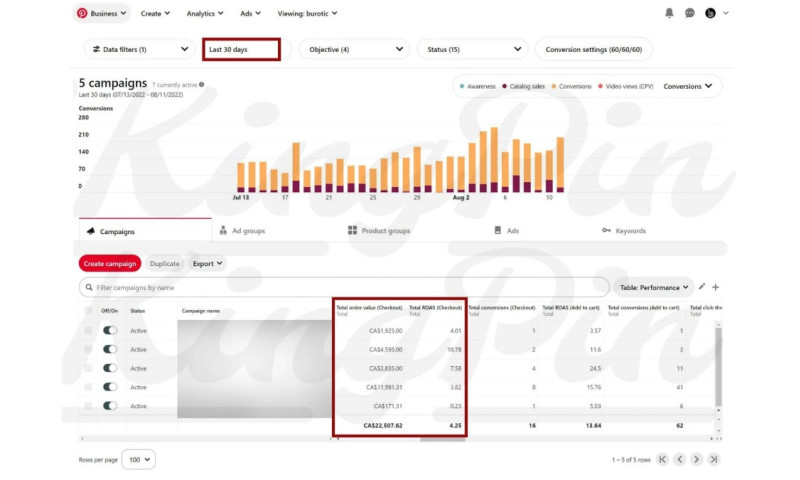Expand the Objective (4) filter dropdown
The width and height of the screenshot is (800, 480).
(x=354, y=49)
